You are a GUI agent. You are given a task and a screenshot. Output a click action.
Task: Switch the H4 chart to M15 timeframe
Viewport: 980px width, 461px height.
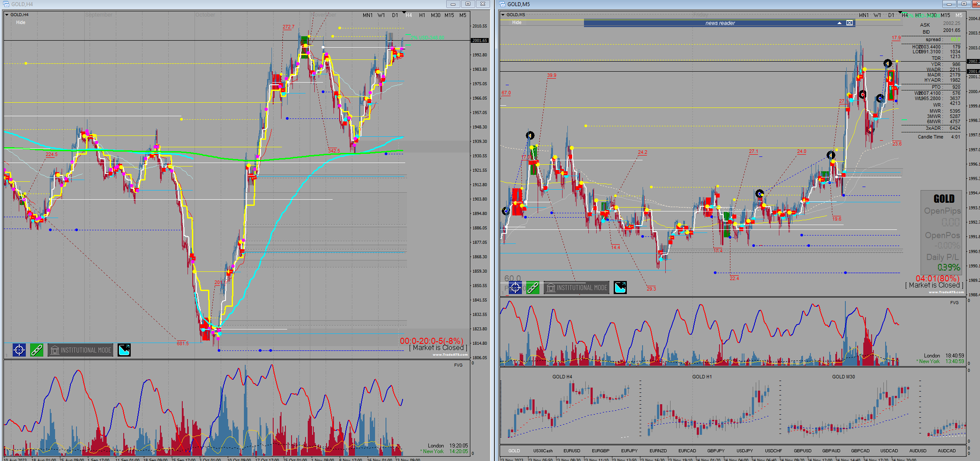pyautogui.click(x=449, y=15)
